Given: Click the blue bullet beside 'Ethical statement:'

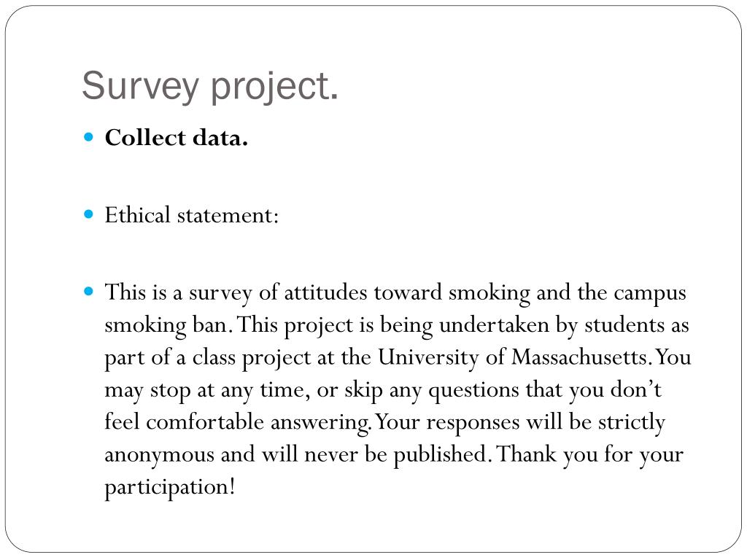Looking at the screenshot, I should pyautogui.click(x=88, y=214).
